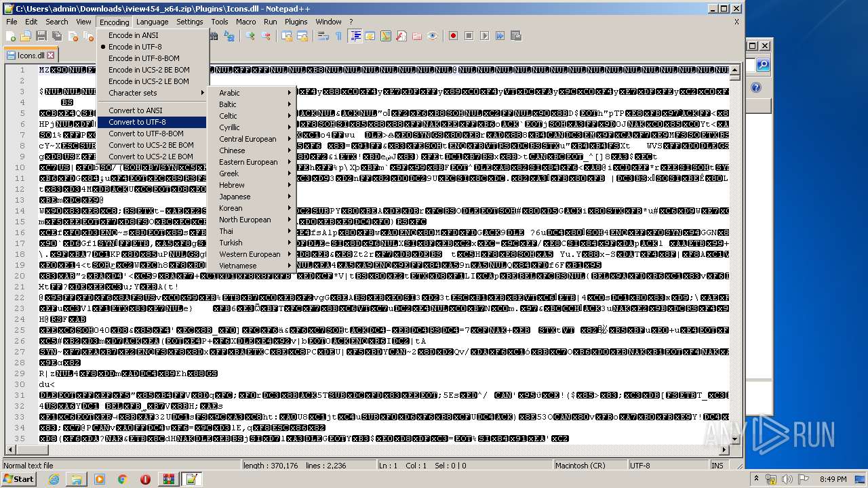Open the Plugins menu
This screenshot has height=488, width=868.
coord(296,22)
